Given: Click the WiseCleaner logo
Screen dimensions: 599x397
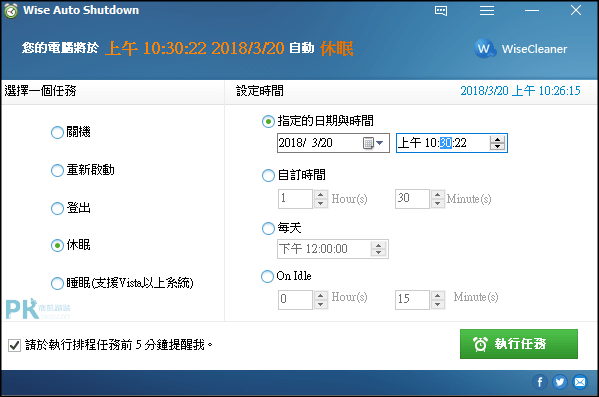Looking at the screenshot, I should (x=521, y=49).
